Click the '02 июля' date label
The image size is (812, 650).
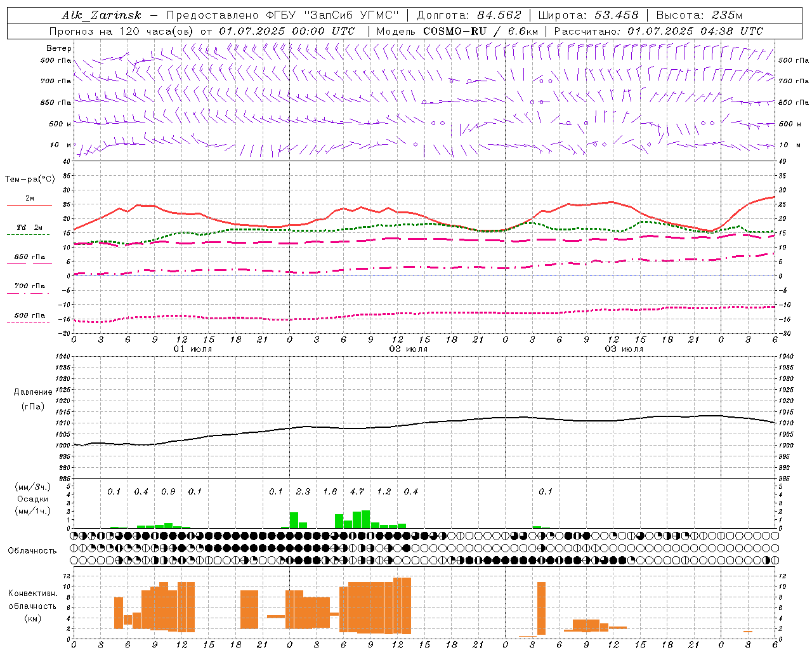(x=409, y=349)
